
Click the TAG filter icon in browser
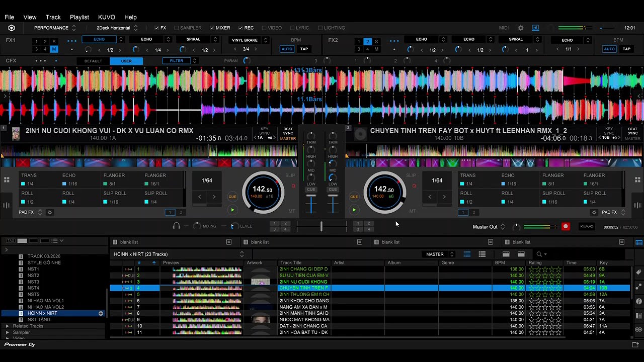[x=11, y=241]
